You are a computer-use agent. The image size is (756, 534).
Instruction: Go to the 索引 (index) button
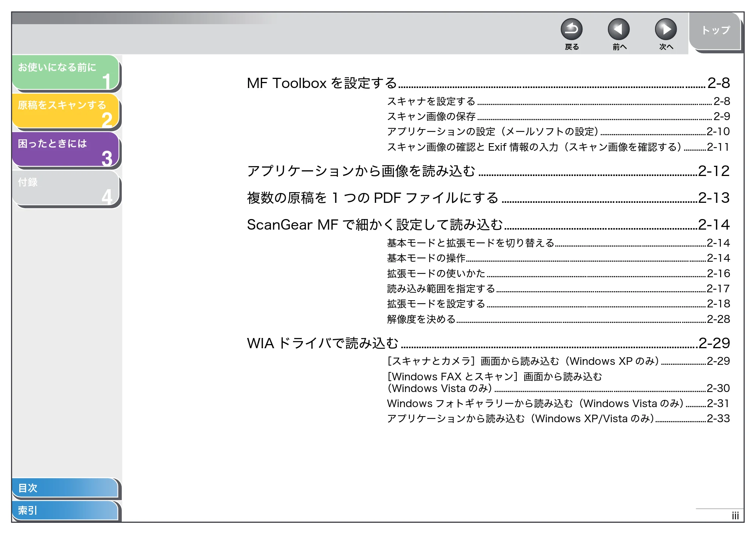pos(65,510)
